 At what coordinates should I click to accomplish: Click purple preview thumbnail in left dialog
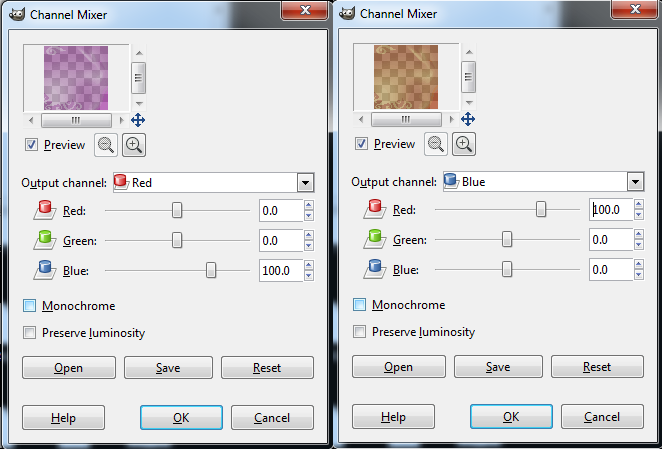(x=76, y=78)
